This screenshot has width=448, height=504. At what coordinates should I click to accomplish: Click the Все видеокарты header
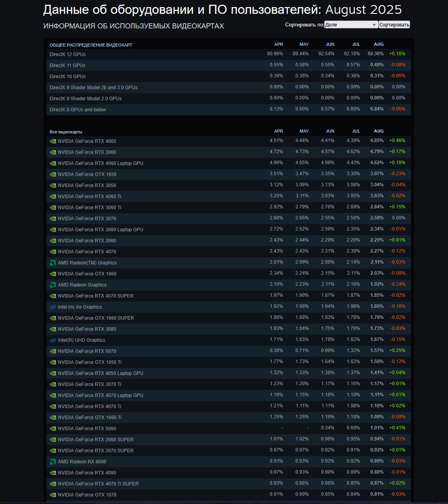(x=66, y=132)
